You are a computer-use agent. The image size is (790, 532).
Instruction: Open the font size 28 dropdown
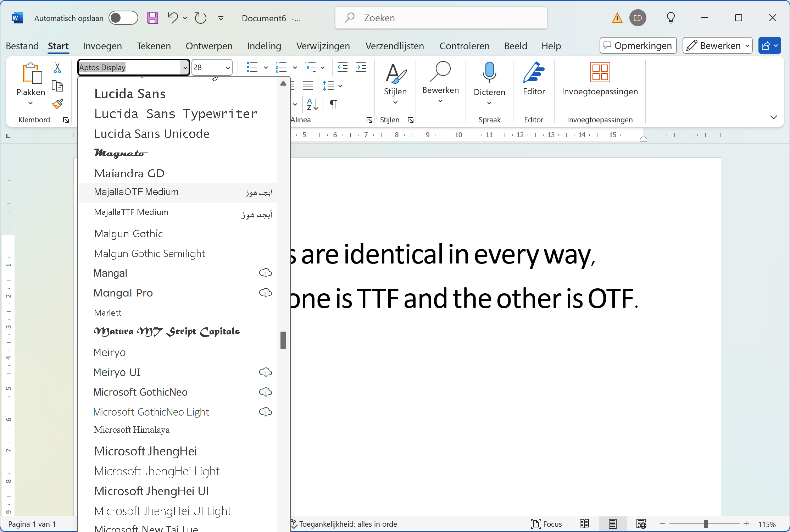228,67
